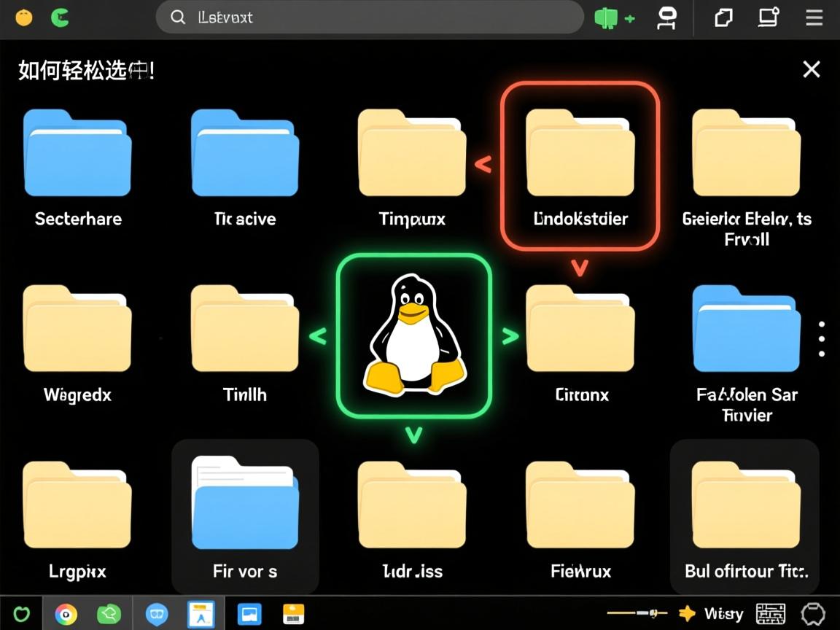This screenshot has height=630, width=840.
Task: Open the hamburger menu at top right
Action: click(814, 18)
